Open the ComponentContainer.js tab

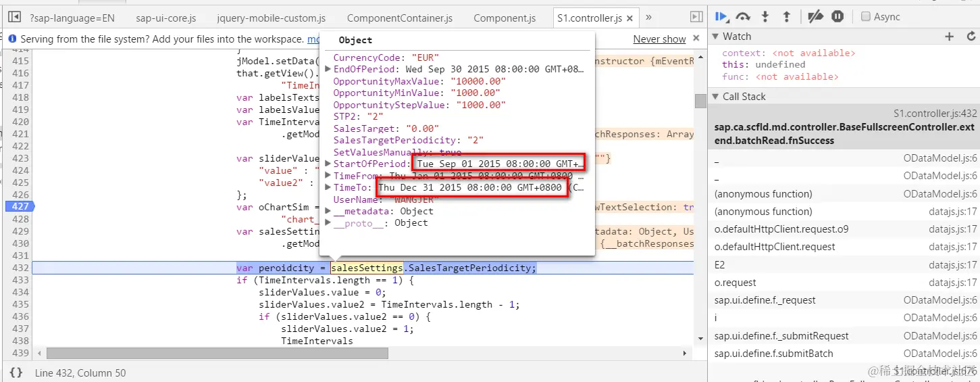tap(400, 18)
